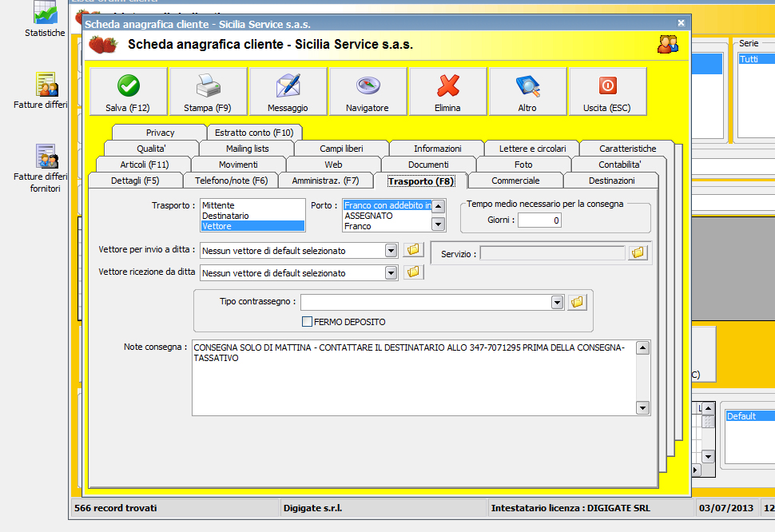
Task: Expand the Vettore ricezione da ditta dropdown
Action: (x=391, y=272)
